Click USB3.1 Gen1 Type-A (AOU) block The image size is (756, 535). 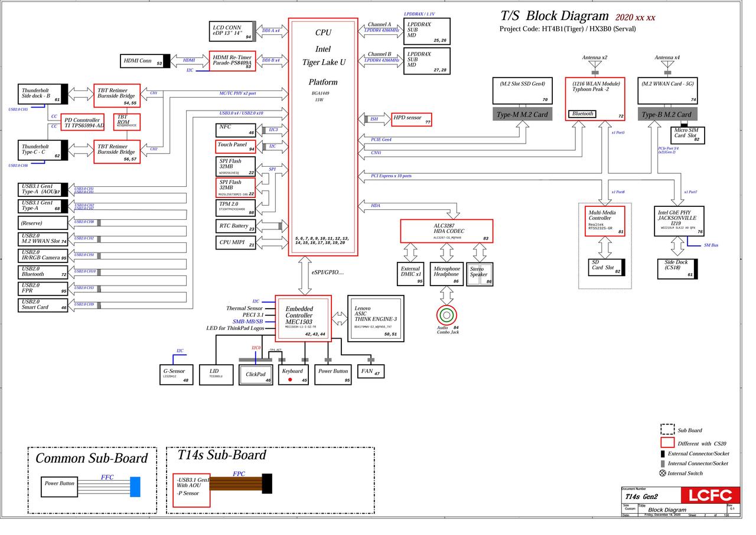pos(43,190)
